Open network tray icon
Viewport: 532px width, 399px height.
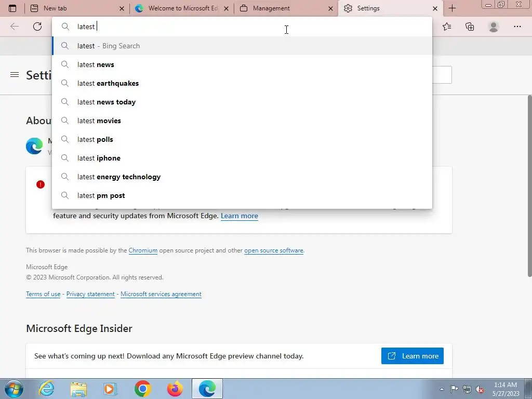click(x=467, y=389)
